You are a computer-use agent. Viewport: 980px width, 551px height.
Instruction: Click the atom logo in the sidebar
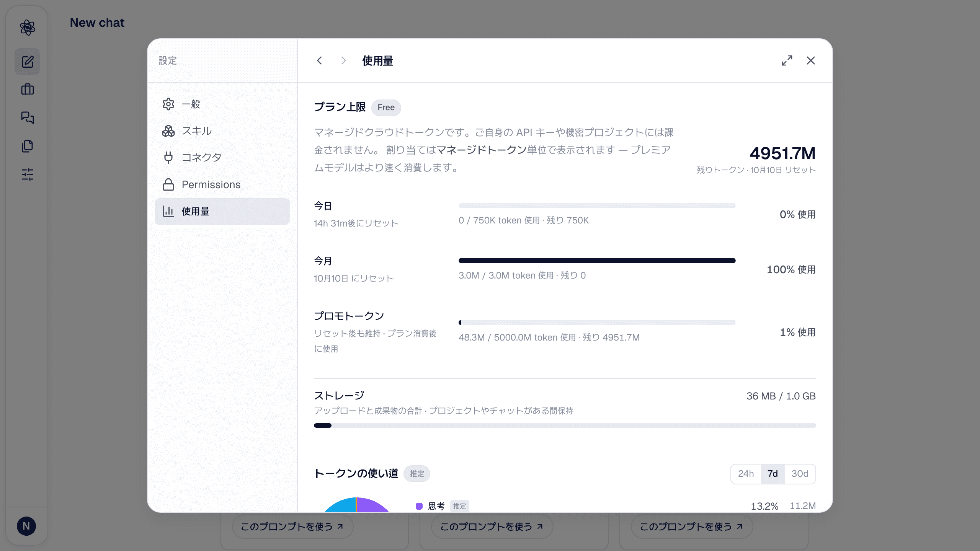click(27, 28)
